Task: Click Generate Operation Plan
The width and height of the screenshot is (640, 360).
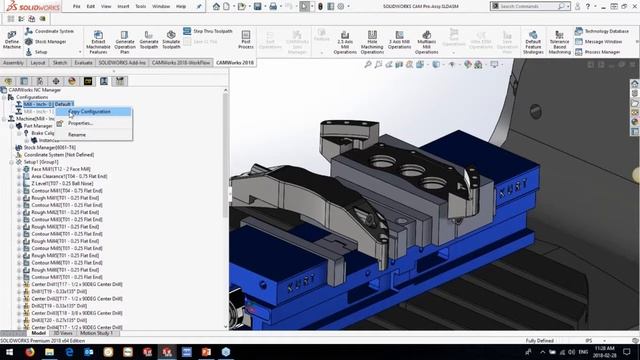Action: coord(124,42)
